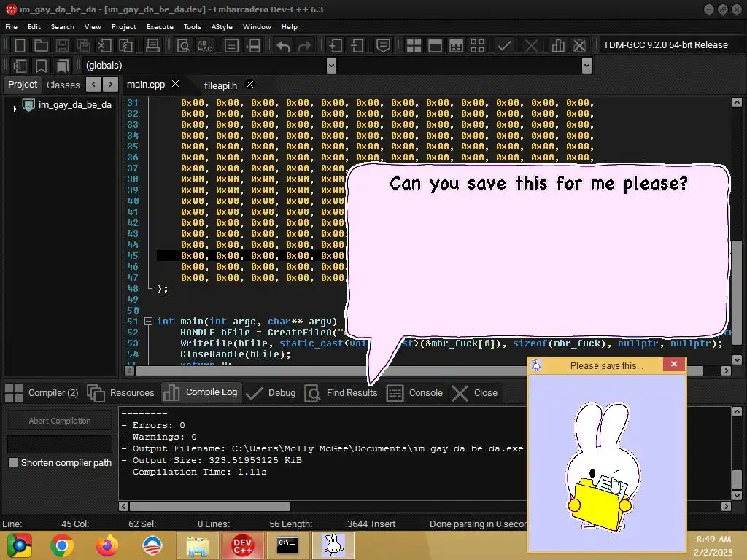Click the Dev-C++ taskbar icon
Image resolution: width=747 pixels, height=560 pixels.
tap(242, 545)
